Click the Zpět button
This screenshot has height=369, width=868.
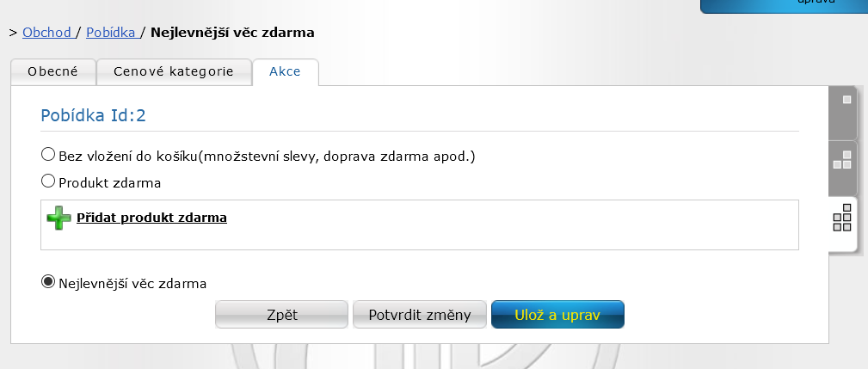click(x=282, y=315)
